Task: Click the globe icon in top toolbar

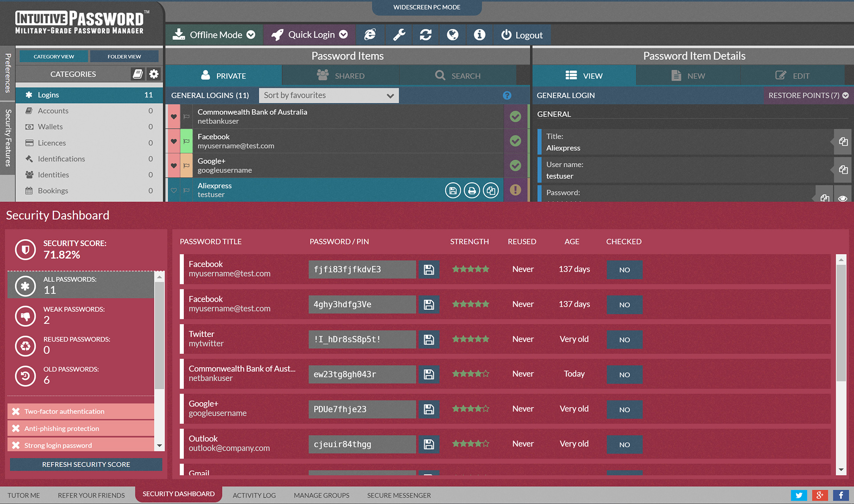Action: pyautogui.click(x=453, y=35)
